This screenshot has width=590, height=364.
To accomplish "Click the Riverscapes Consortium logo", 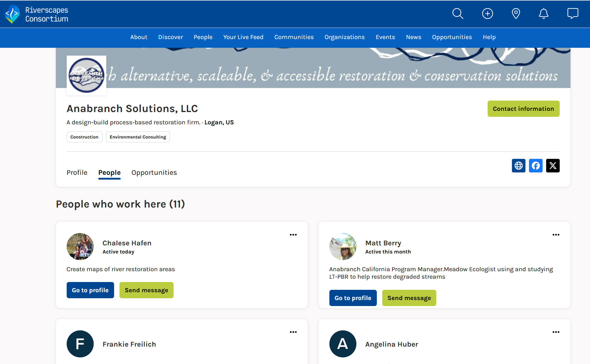I will tap(37, 14).
